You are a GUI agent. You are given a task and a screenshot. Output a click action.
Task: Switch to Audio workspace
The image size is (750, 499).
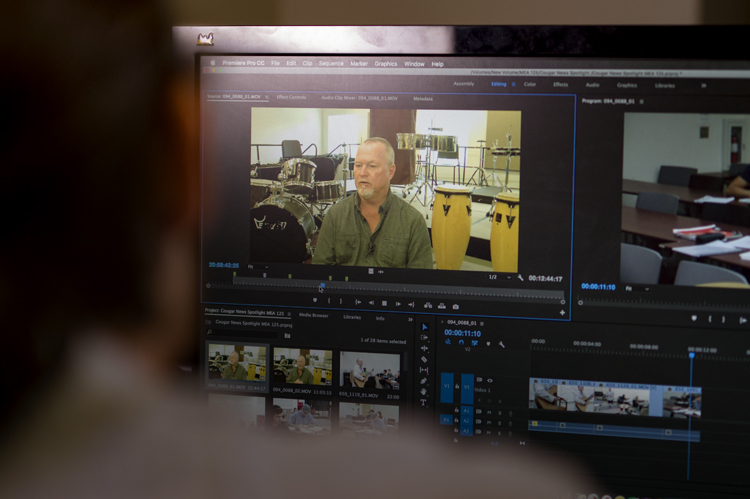point(592,85)
